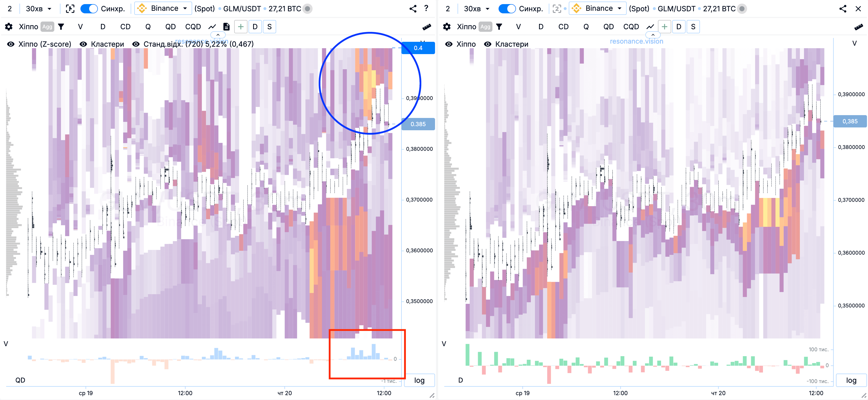The image size is (868, 400).
Task: Hide Кластери layer in left panel
Action: coord(83,44)
